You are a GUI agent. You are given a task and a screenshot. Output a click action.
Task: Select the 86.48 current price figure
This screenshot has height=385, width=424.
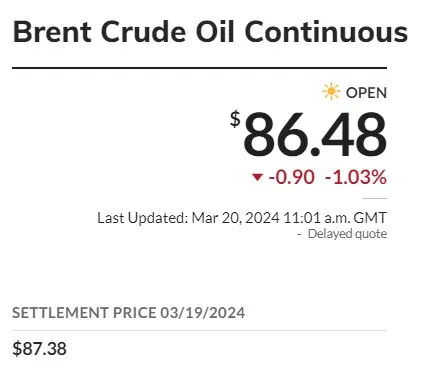pyautogui.click(x=315, y=135)
